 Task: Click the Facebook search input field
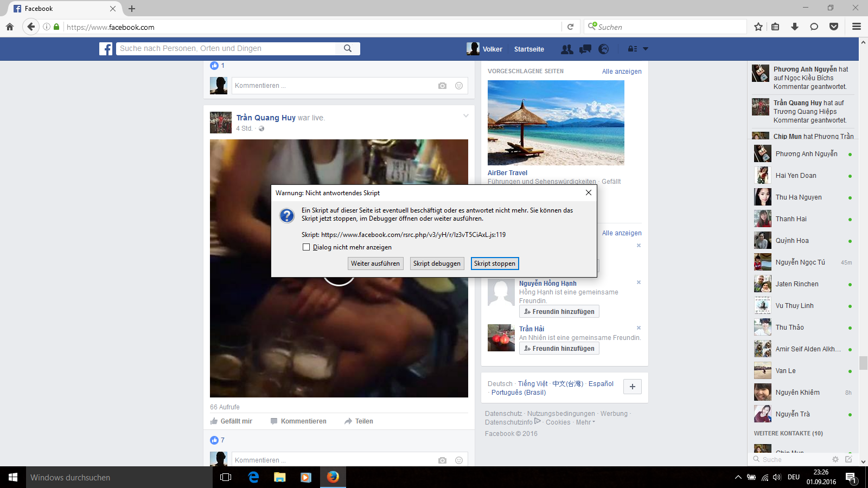click(x=227, y=48)
